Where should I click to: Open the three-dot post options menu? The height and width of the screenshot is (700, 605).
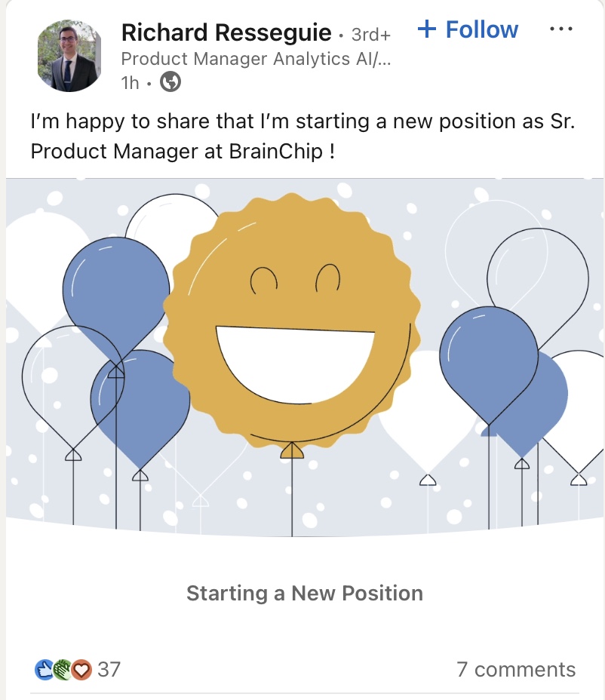pyautogui.click(x=561, y=29)
